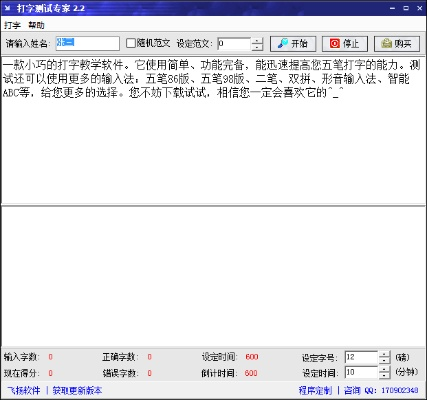The image size is (427, 400).
Task: Open the 飞扬软件 link
Action: [x=24, y=390]
